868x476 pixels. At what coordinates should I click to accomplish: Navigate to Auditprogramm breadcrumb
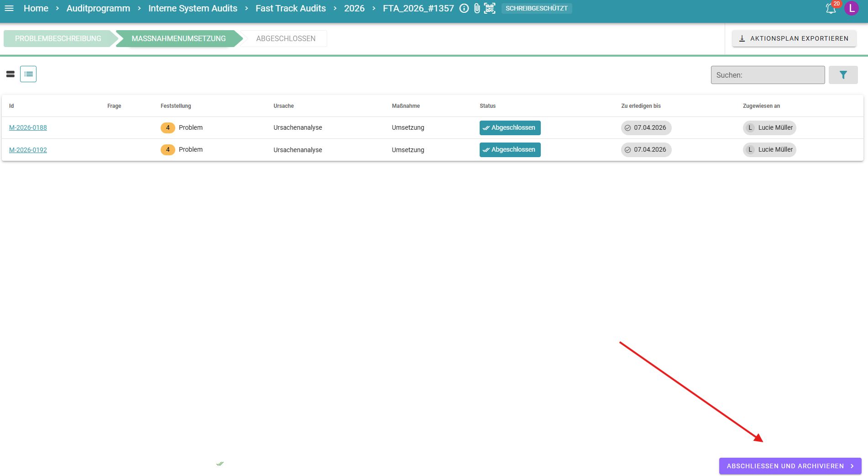pyautogui.click(x=98, y=8)
